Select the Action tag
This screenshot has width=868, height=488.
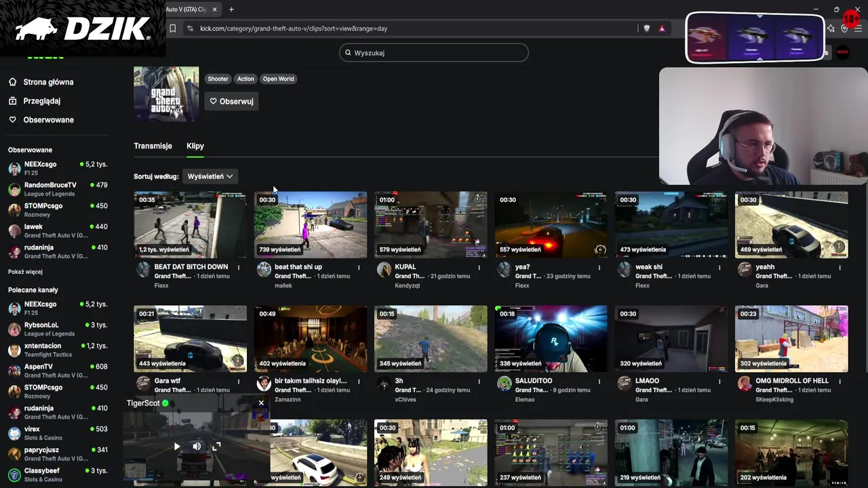[x=245, y=79]
